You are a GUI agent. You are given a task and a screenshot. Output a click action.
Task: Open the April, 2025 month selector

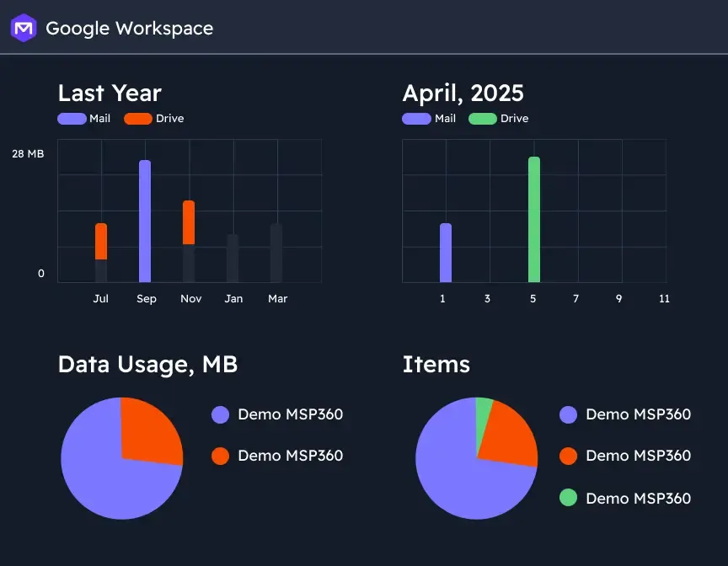(463, 93)
